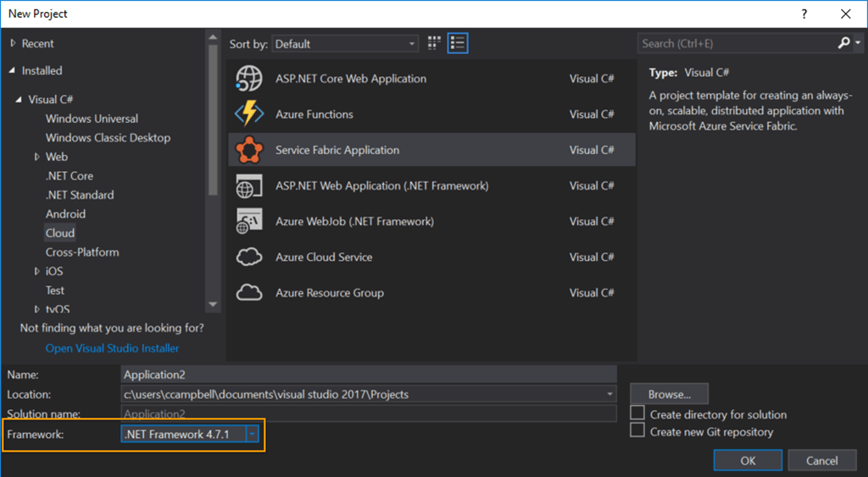Click the ASP.NET Core Web Application icon
Viewport: 868px width, 477px height.
click(x=249, y=79)
